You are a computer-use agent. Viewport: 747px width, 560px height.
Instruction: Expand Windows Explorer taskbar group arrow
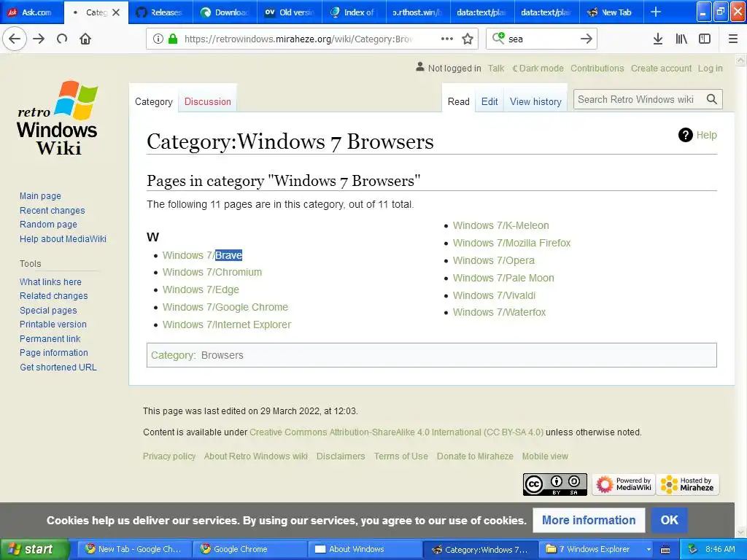point(649,550)
